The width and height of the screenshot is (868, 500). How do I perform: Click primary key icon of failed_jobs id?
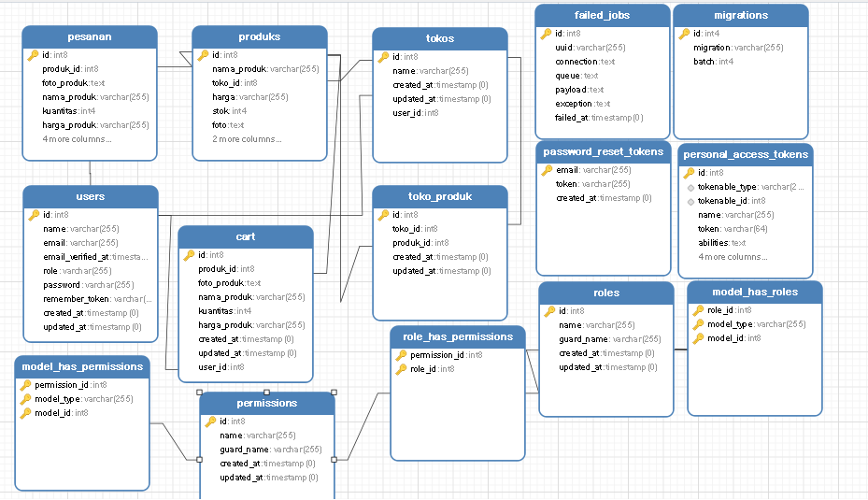[x=546, y=34]
